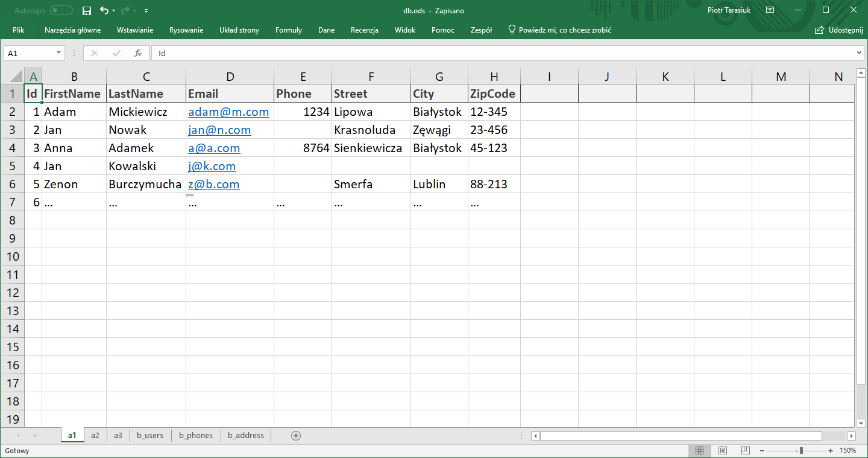This screenshot has width=868, height=458.
Task: Open email link z@b.com
Action: click(213, 184)
